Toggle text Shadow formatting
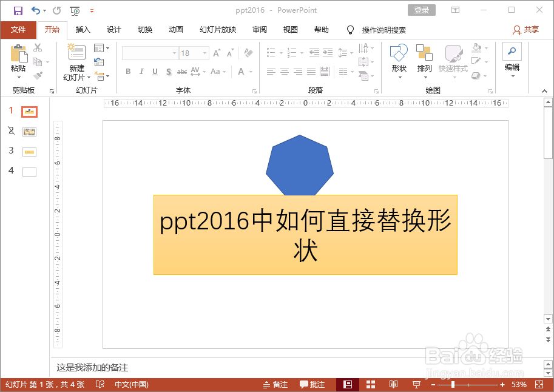This screenshot has width=554, height=392. (x=169, y=72)
